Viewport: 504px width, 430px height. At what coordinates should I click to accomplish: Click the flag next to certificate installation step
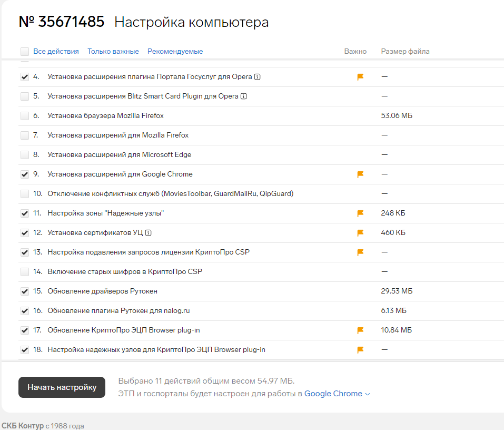pos(360,232)
